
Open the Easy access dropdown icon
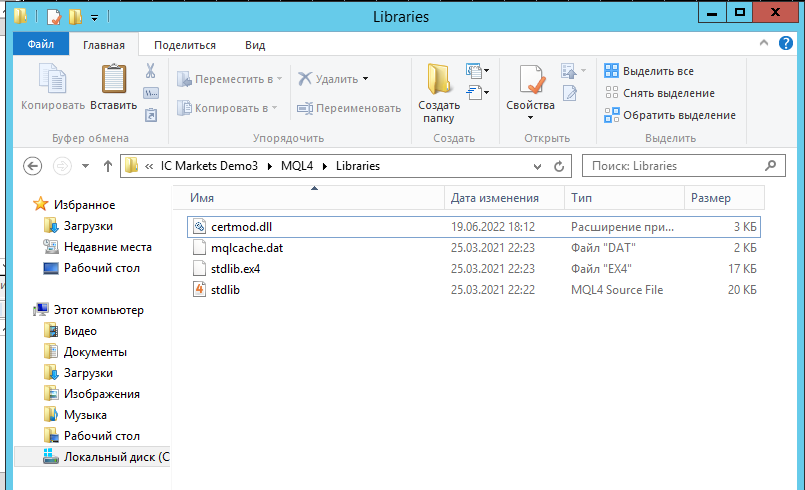(x=477, y=92)
